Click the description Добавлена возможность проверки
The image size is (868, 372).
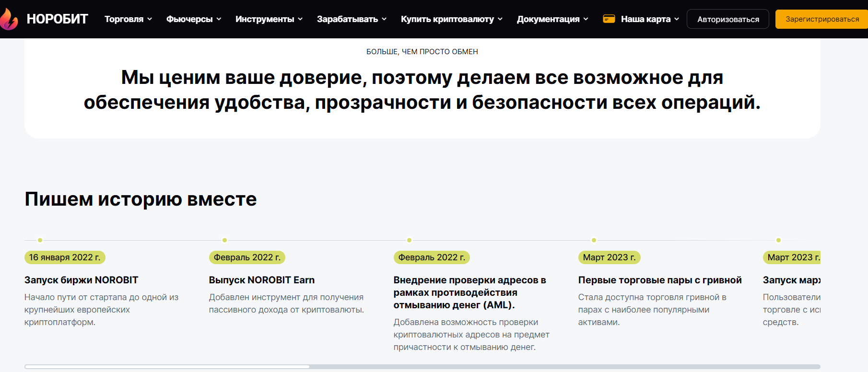[471, 335]
